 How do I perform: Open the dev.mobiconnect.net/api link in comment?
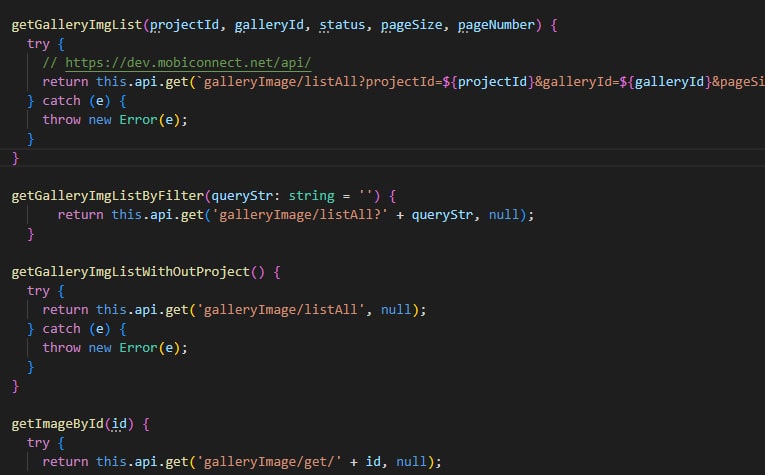click(x=188, y=63)
